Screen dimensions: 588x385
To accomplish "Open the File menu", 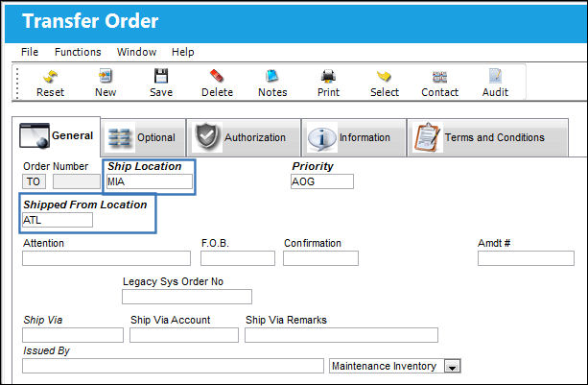I will pos(30,52).
